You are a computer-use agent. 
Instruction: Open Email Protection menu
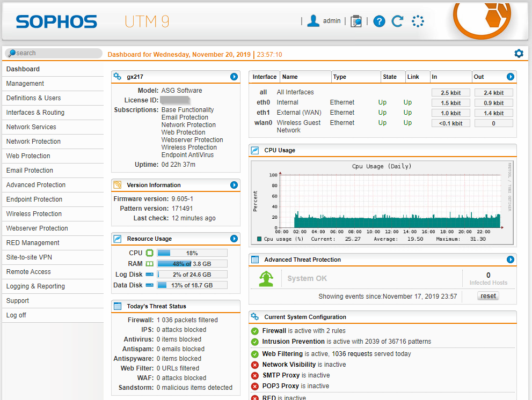tap(53, 171)
